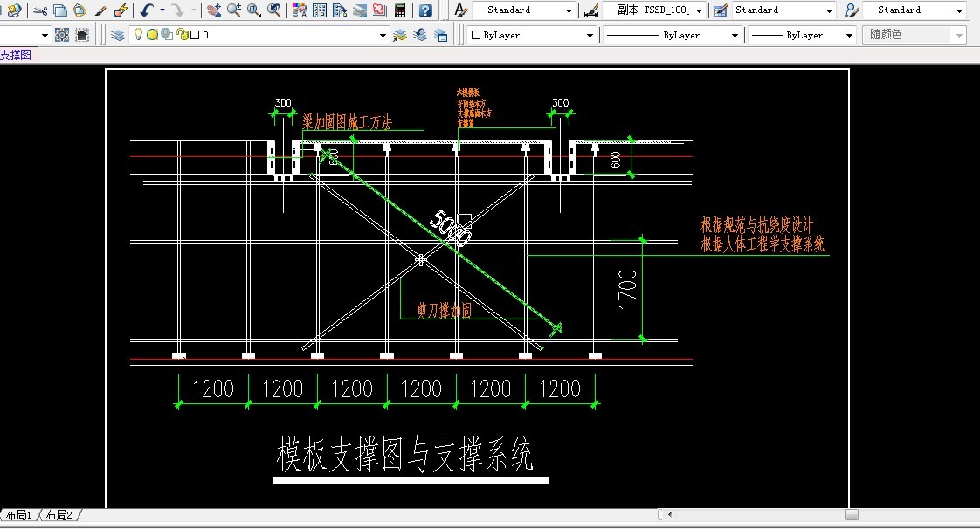Open the layer list dropdown
Image resolution: width=980 pixels, height=529 pixels.
[383, 36]
